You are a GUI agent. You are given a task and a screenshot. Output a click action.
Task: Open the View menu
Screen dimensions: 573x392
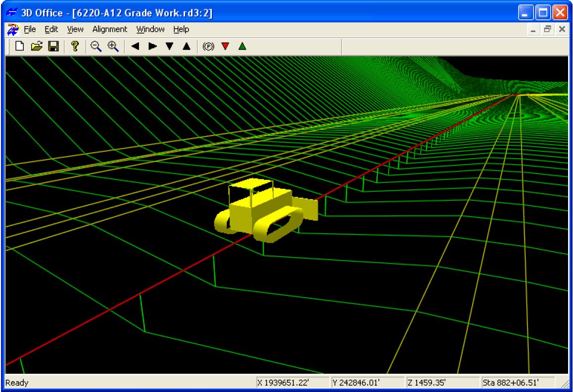[75, 29]
